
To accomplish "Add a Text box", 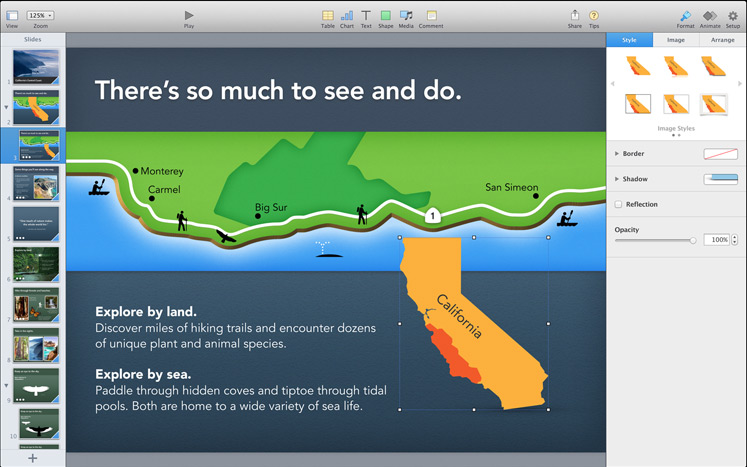I will (366, 16).
